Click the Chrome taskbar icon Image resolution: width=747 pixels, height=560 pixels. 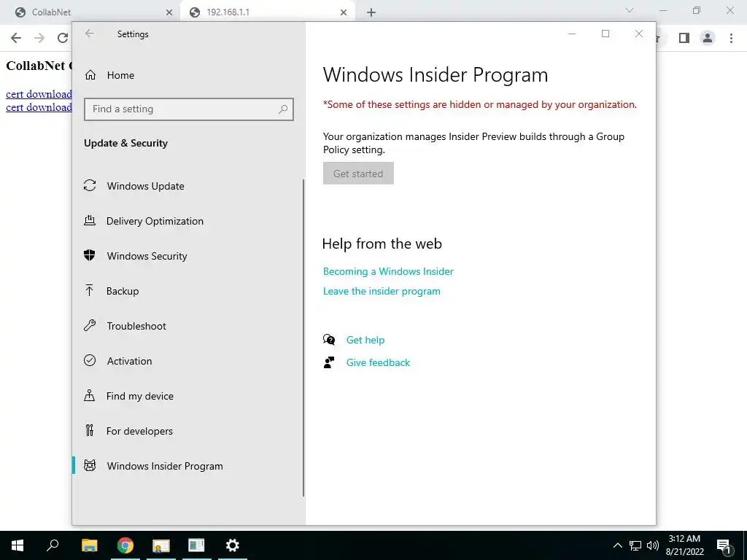(x=125, y=545)
